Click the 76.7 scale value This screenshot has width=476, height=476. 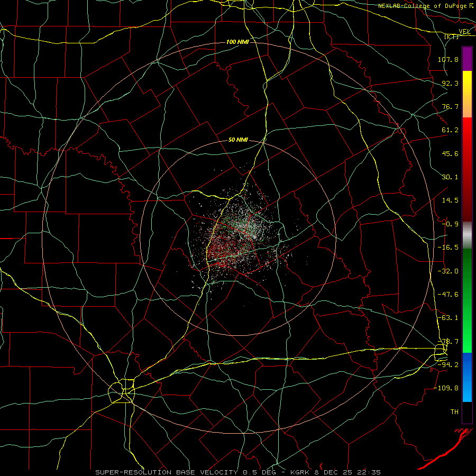pyautogui.click(x=450, y=106)
